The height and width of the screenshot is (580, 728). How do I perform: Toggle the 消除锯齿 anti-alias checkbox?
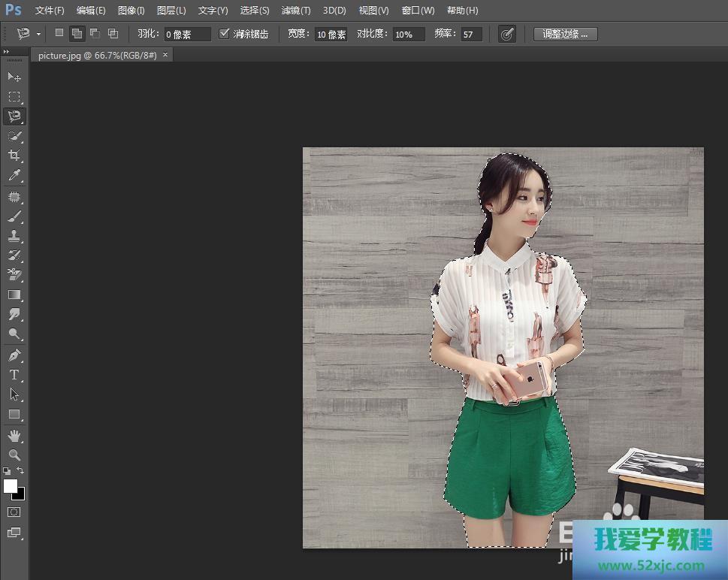point(224,34)
